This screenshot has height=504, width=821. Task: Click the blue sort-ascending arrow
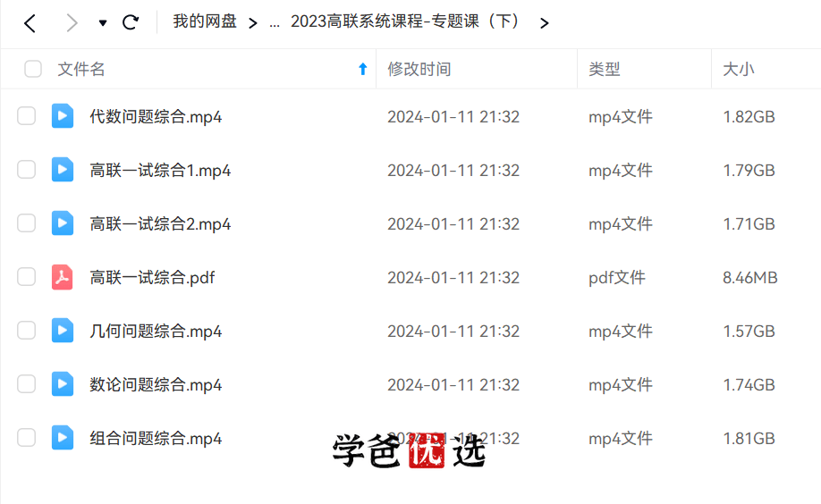coord(362,69)
